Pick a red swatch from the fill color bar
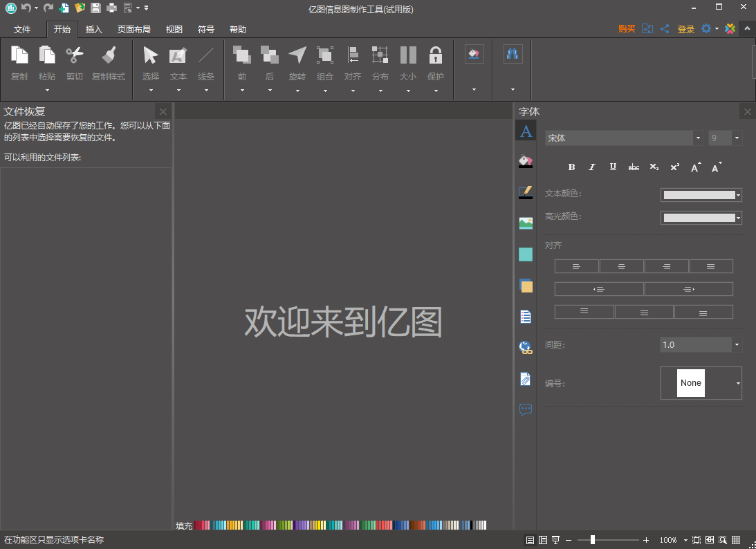Image resolution: width=756 pixels, height=549 pixels. pyautogui.click(x=201, y=525)
